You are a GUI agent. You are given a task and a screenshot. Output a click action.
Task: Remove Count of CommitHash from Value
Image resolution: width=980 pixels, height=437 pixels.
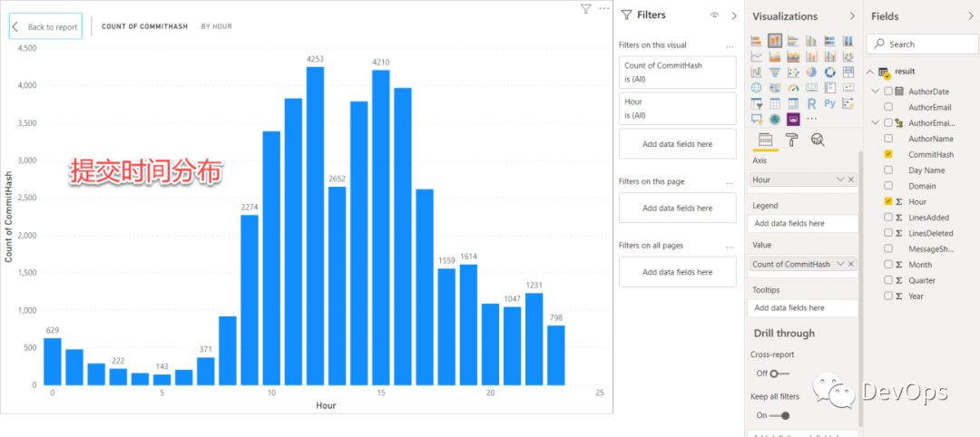point(850,264)
